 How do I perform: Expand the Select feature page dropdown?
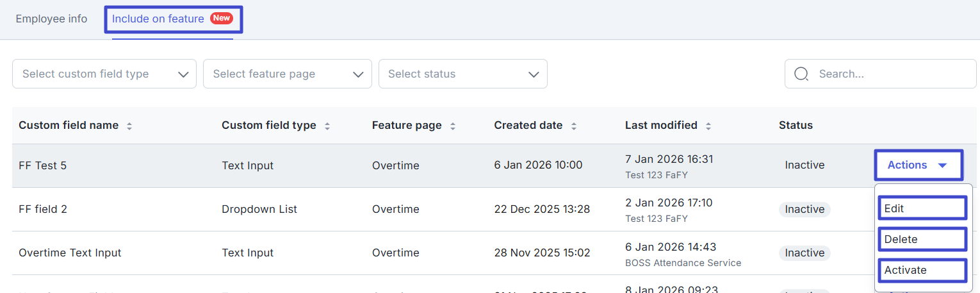[287, 74]
